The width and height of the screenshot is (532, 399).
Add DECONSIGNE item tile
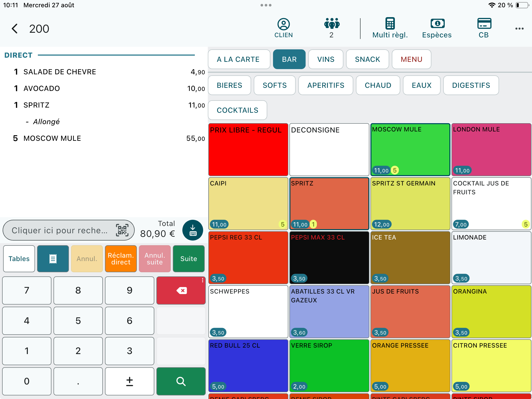(x=329, y=150)
